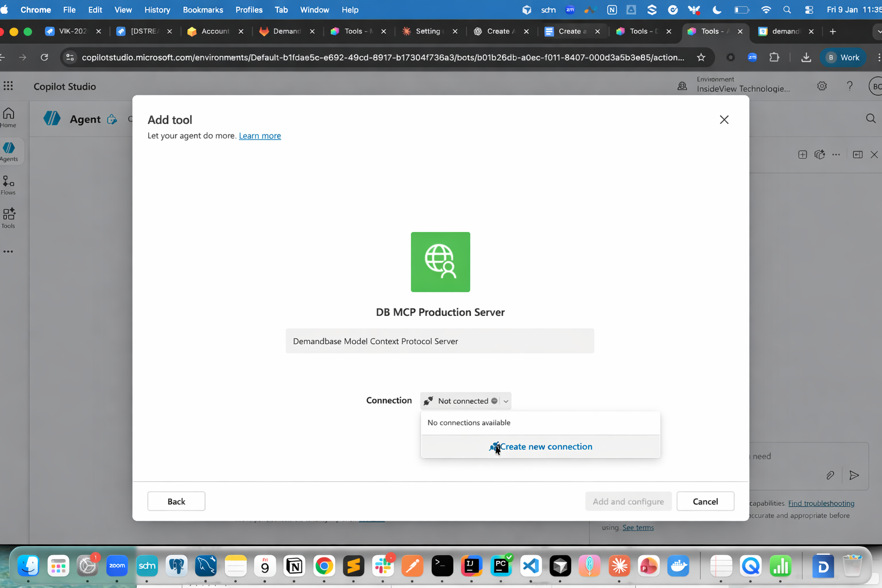Image resolution: width=882 pixels, height=588 pixels.
Task: Click the Add and configure button
Action: pyautogui.click(x=628, y=501)
